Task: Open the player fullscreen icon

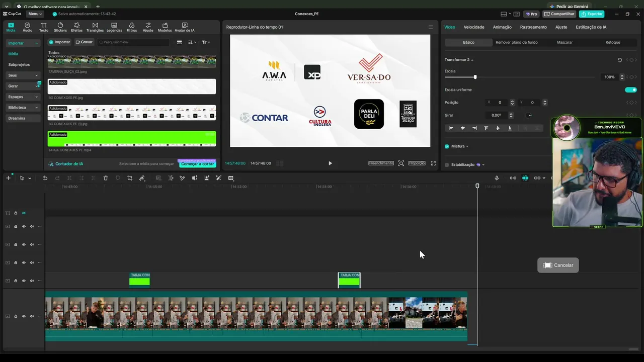Action: [433, 163]
